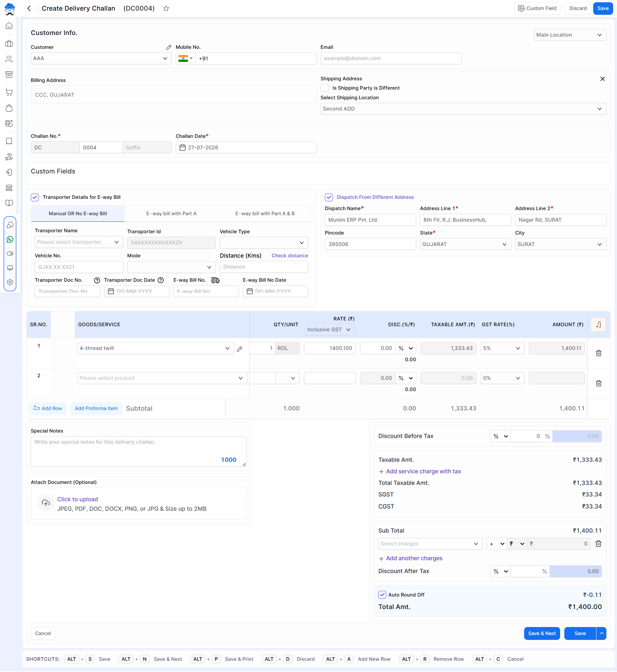Click the back arrow beside Create Delivery Challan

[x=29, y=8]
